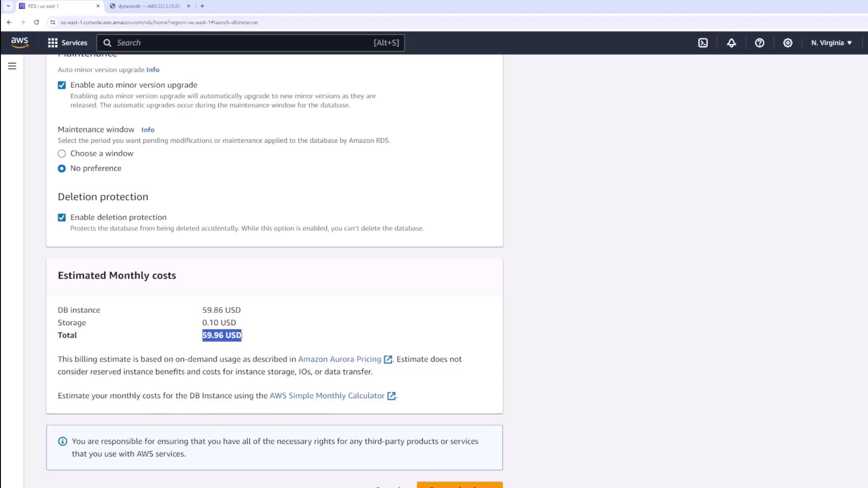This screenshot has height=488, width=868.
Task: Open the settings gear icon
Action: tap(788, 43)
